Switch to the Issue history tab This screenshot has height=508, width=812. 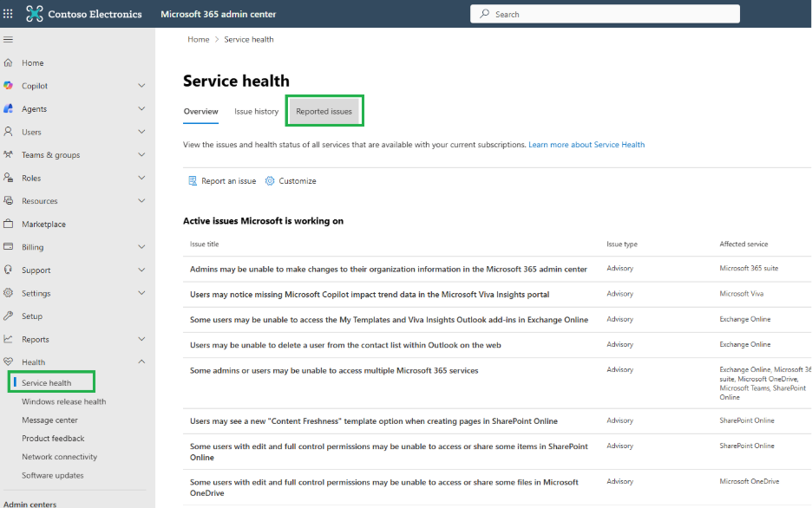pyautogui.click(x=256, y=111)
